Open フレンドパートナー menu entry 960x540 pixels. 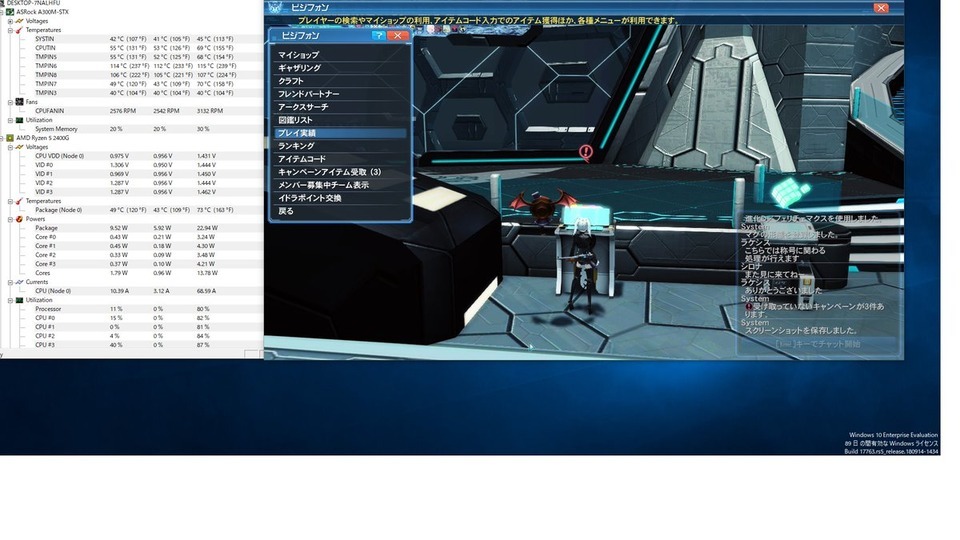click(x=340, y=94)
